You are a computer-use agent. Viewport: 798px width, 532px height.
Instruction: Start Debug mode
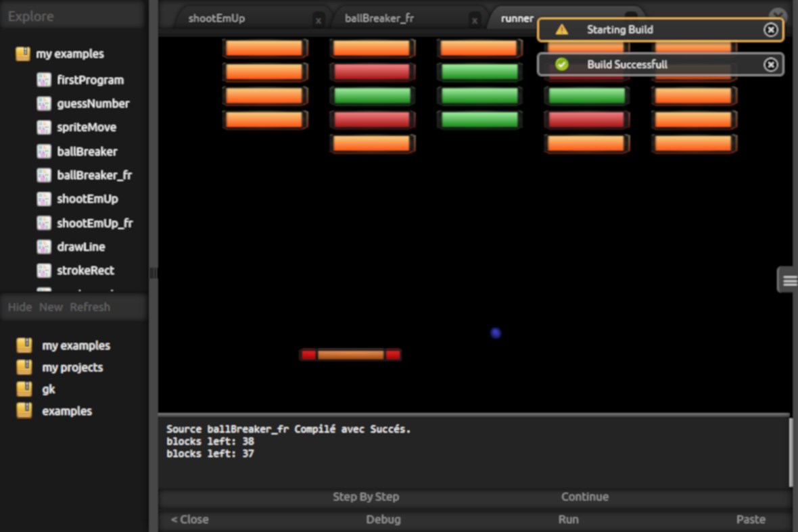[x=383, y=519]
